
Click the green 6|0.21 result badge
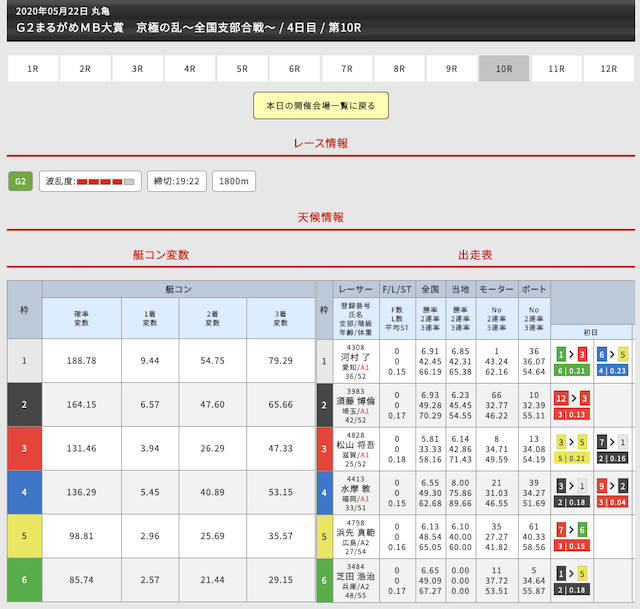coord(571,371)
